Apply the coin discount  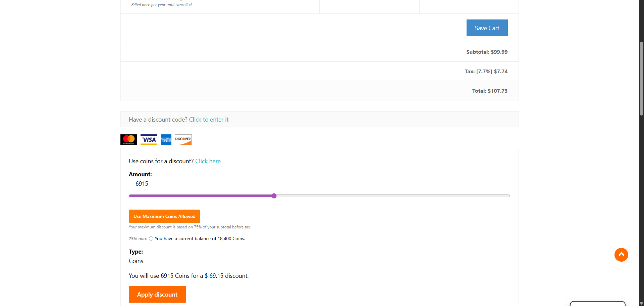[x=157, y=294]
